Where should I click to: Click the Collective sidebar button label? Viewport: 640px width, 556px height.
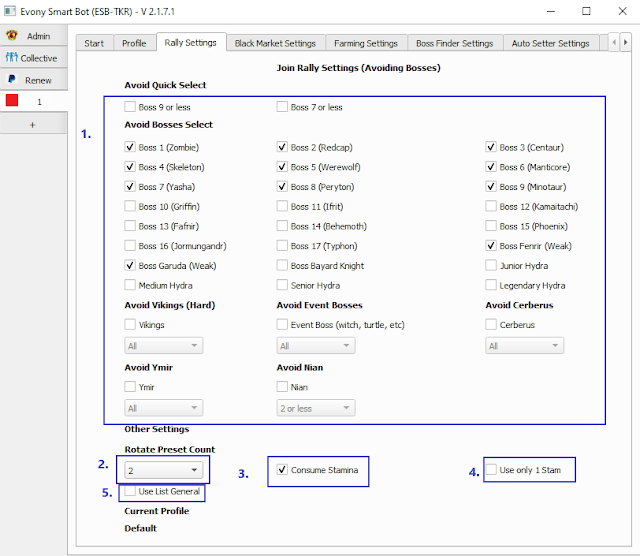pyautogui.click(x=39, y=58)
